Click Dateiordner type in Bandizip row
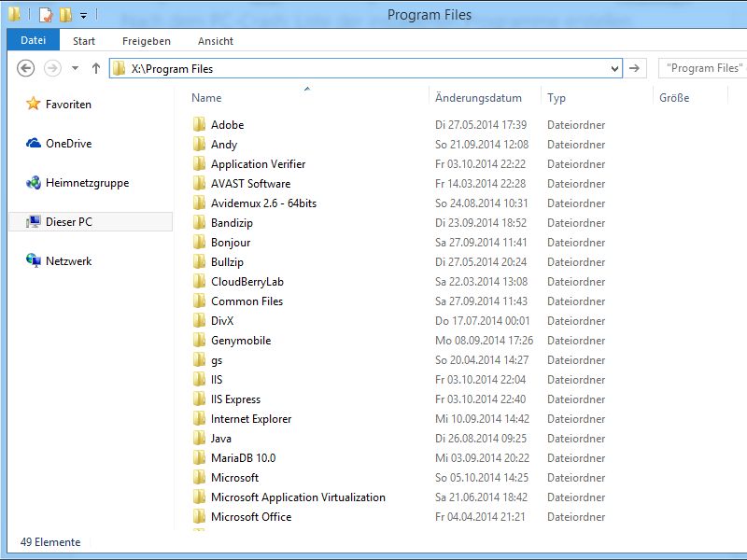Image resolution: width=747 pixels, height=560 pixels. coord(576,223)
